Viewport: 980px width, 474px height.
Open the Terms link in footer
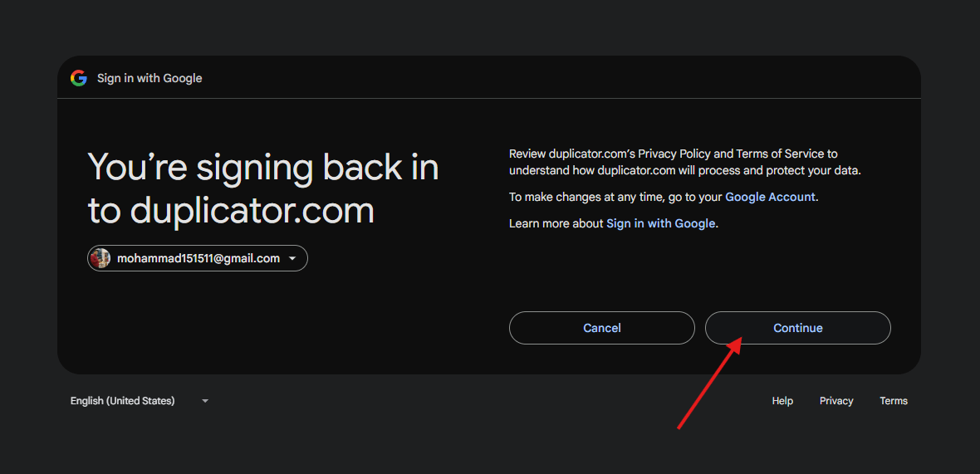point(894,401)
